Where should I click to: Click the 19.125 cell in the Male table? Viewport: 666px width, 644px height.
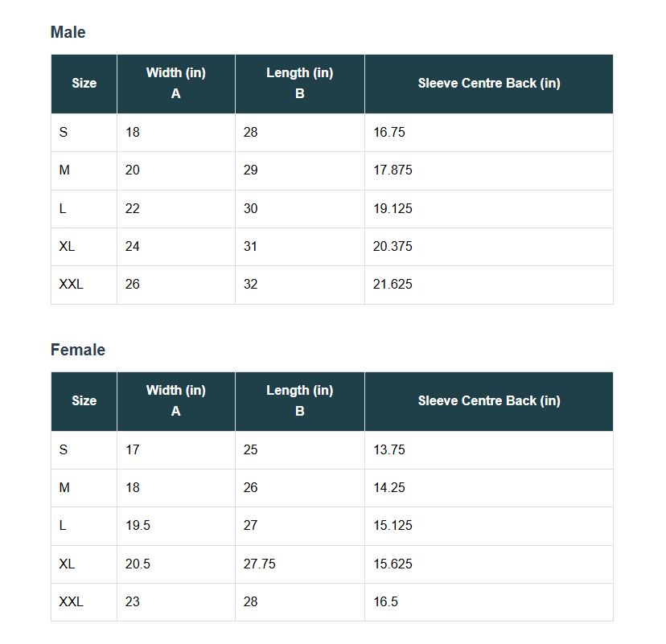pos(393,208)
